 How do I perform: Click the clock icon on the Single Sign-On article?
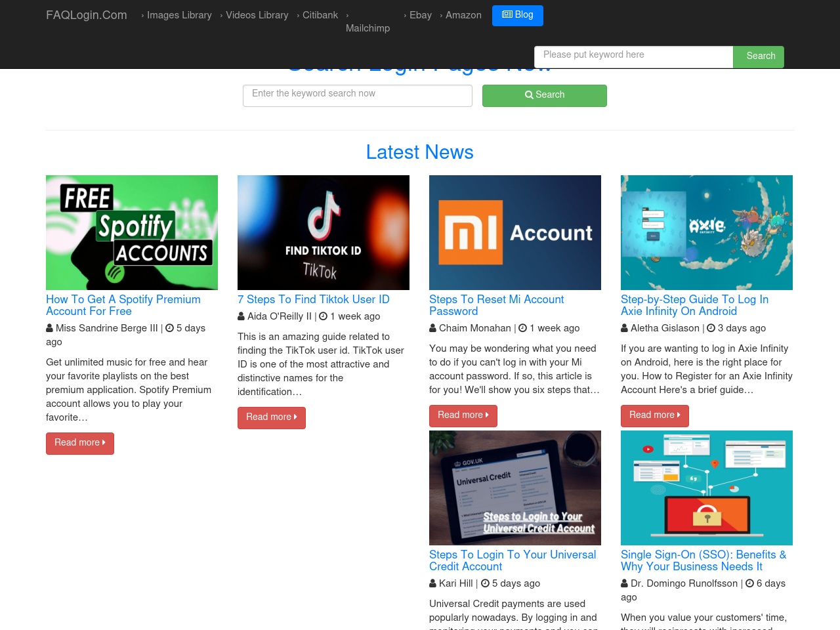coord(749,583)
